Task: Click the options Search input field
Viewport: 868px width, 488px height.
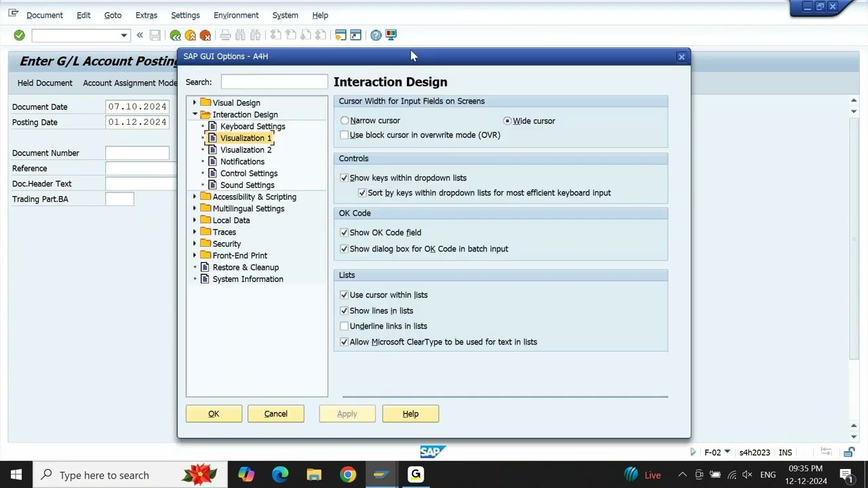Action: (274, 82)
